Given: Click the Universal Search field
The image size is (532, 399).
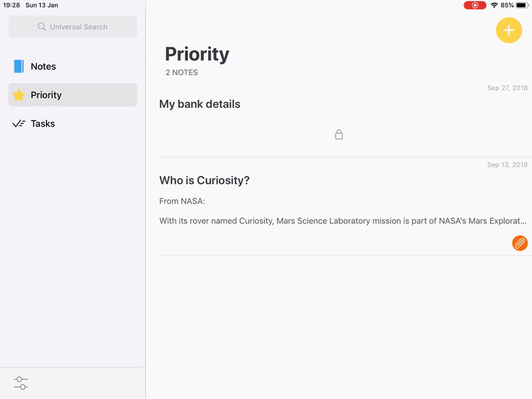Looking at the screenshot, I should (x=72, y=27).
